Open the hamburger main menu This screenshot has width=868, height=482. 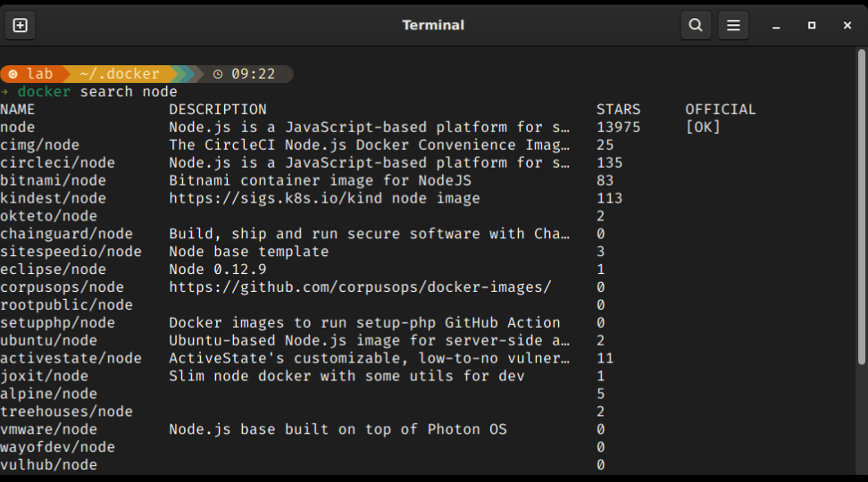pos(733,25)
